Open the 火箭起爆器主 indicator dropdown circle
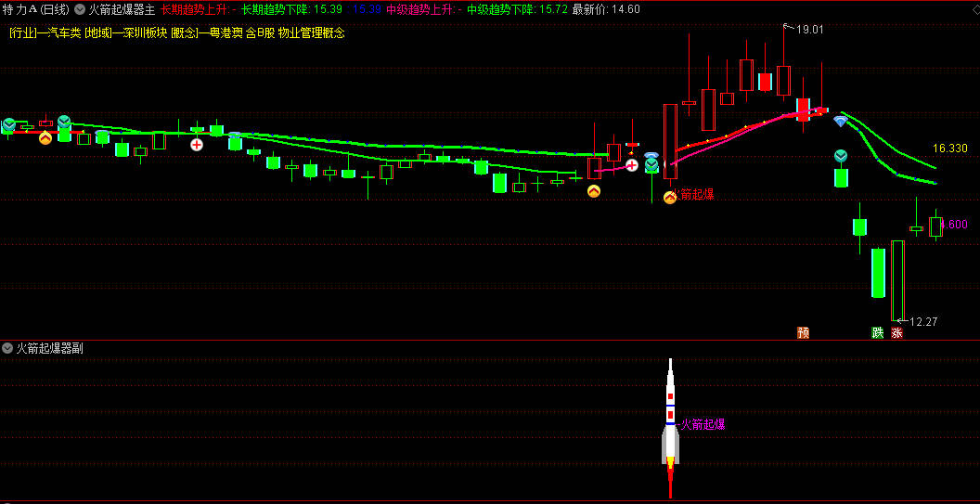 pos(80,9)
